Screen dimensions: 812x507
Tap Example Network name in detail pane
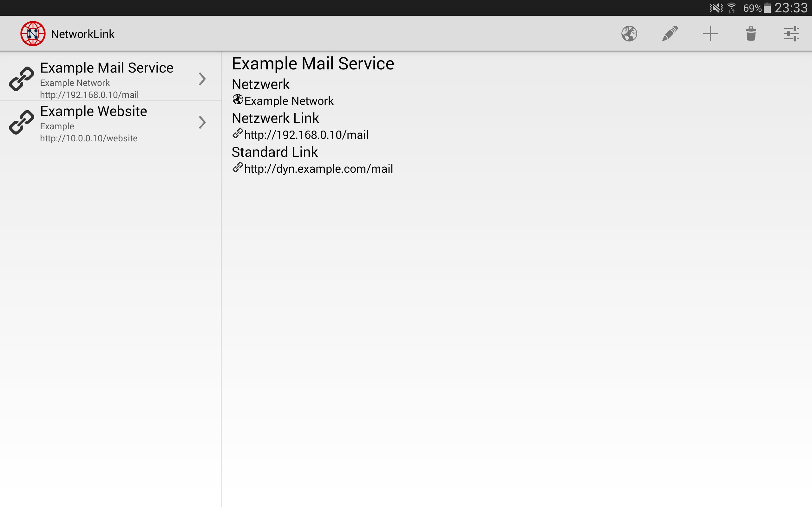click(289, 101)
